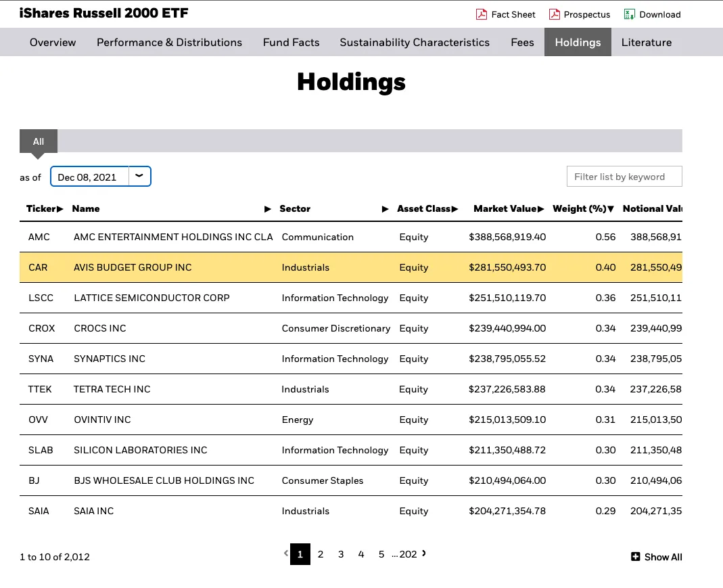Select the Holdings tab
Screen dimensions: 723x588
(x=578, y=42)
